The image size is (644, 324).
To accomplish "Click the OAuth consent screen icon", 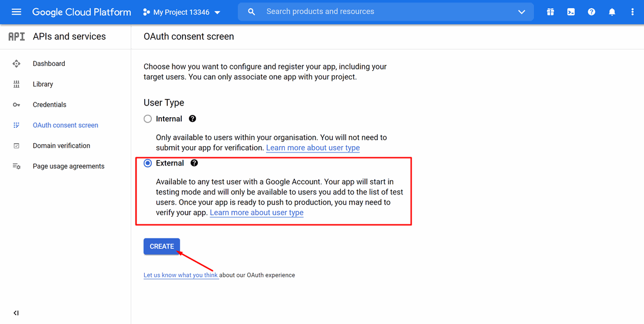I will (16, 125).
